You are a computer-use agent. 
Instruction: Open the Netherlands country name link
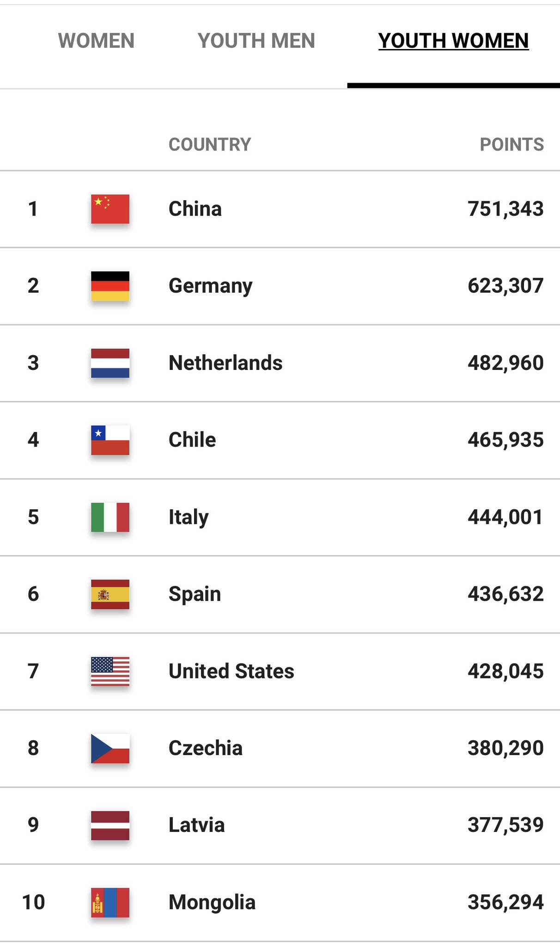[x=225, y=363]
